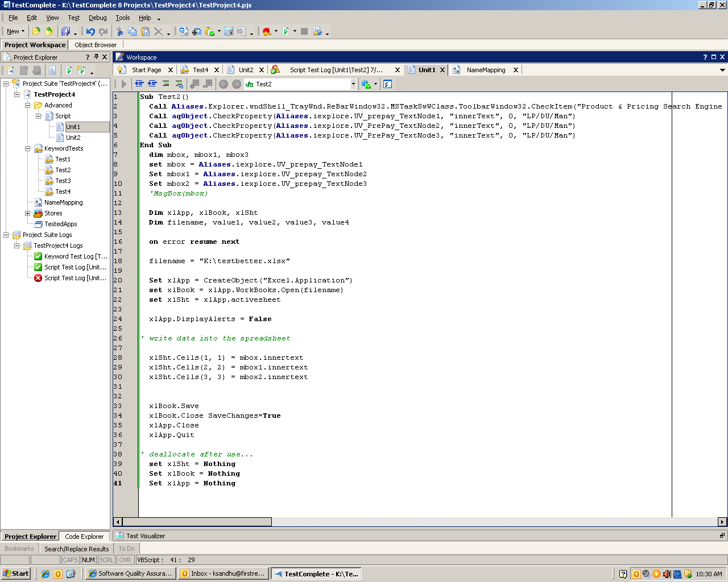Click the Object Browser button
This screenshot has height=582, width=728.
click(95, 45)
